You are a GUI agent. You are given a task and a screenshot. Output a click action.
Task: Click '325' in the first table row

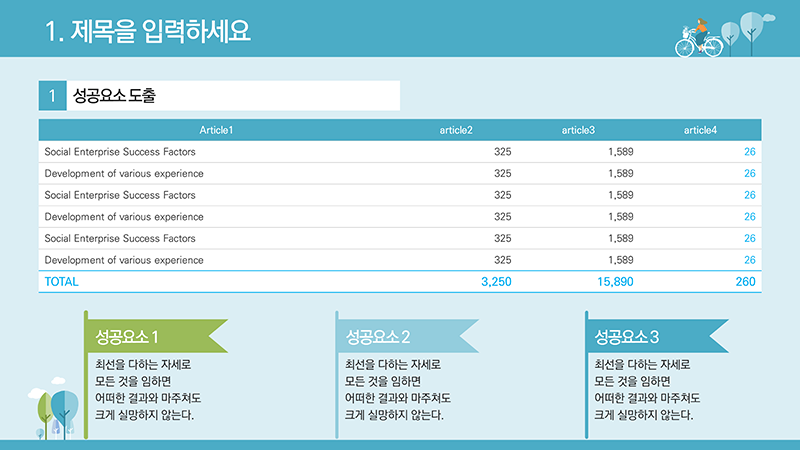(x=503, y=152)
